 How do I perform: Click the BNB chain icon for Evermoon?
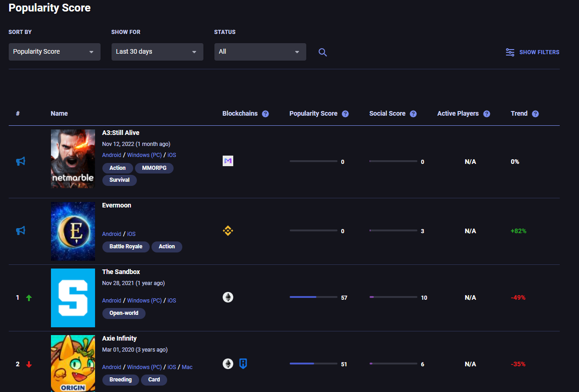pyautogui.click(x=228, y=231)
